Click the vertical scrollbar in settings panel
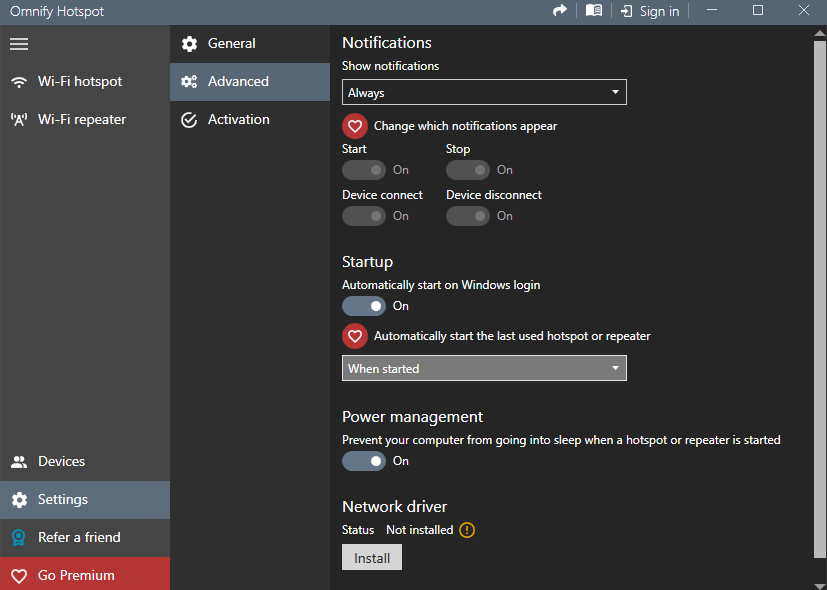Screen dimensions: 827x590 click(820, 298)
